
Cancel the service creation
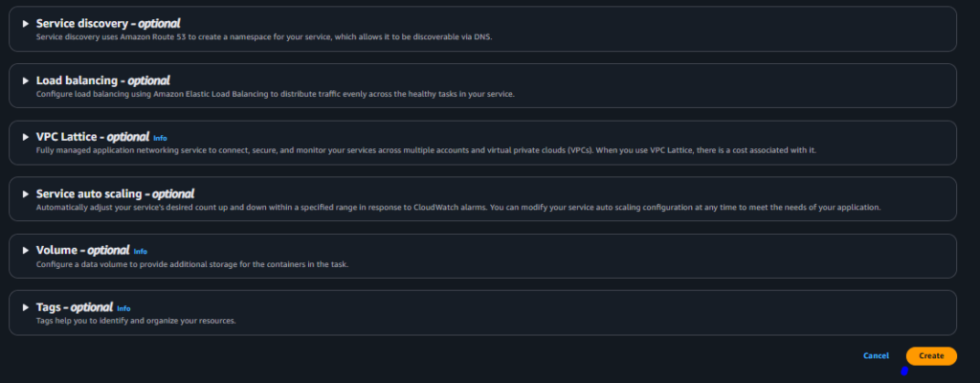click(x=876, y=356)
